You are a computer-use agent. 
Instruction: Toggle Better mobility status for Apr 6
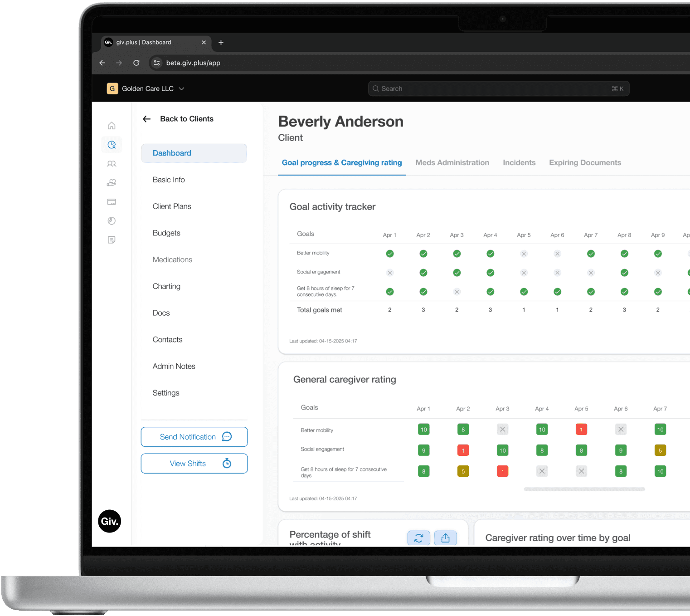point(557,254)
